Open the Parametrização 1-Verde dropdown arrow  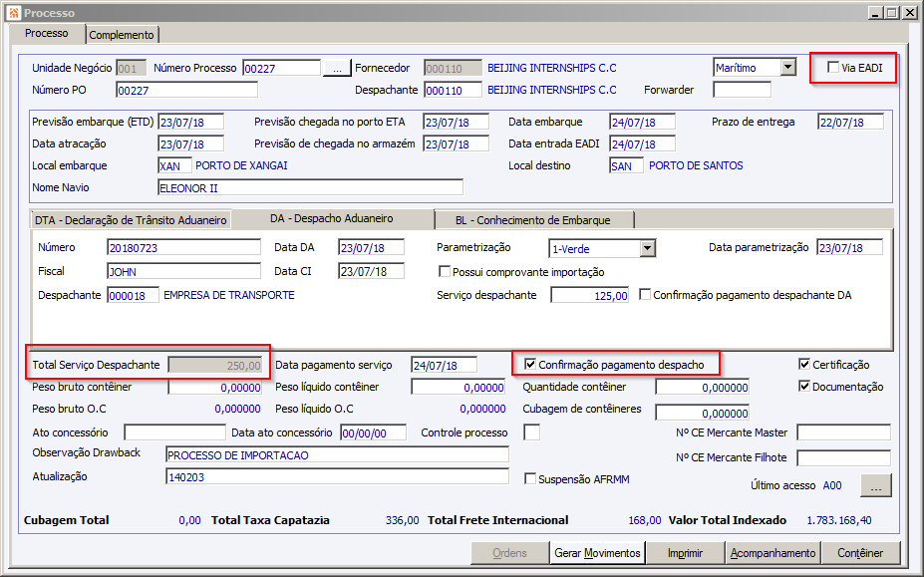[648, 248]
